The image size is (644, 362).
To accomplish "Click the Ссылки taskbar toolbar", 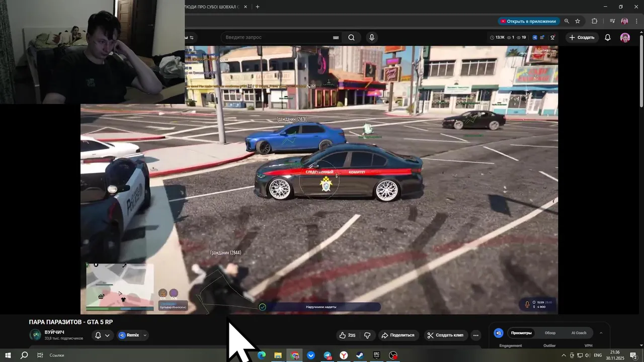I will pos(57,355).
